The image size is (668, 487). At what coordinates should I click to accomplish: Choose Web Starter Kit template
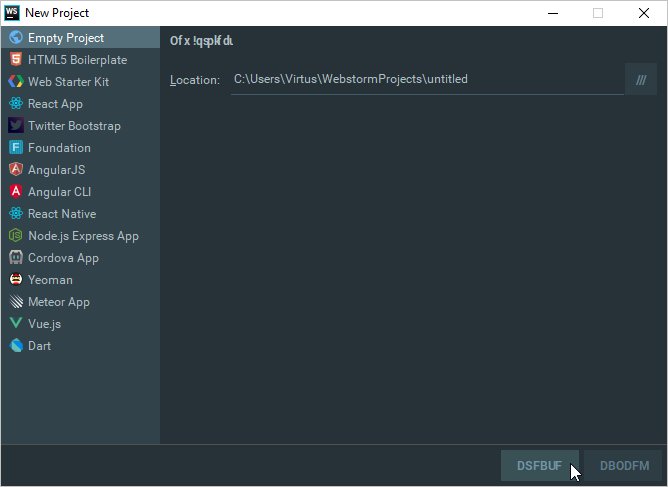[x=81, y=81]
